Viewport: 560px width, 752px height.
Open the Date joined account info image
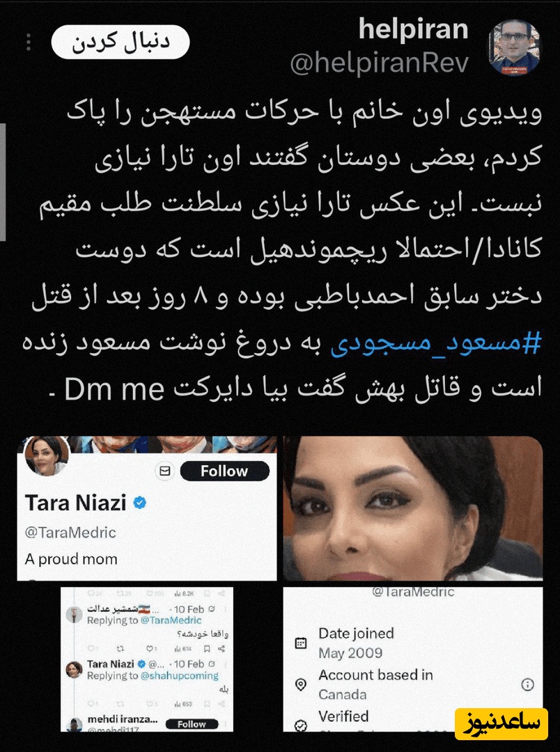412,659
